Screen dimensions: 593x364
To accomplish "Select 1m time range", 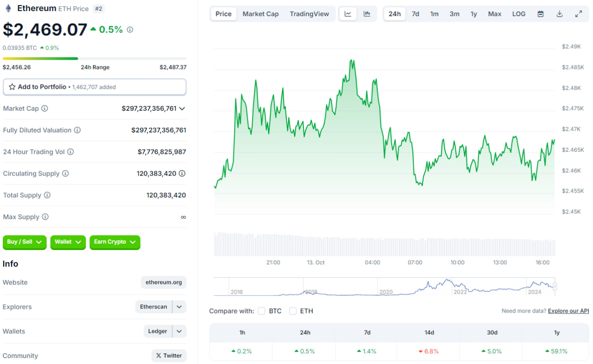I will [x=434, y=14].
